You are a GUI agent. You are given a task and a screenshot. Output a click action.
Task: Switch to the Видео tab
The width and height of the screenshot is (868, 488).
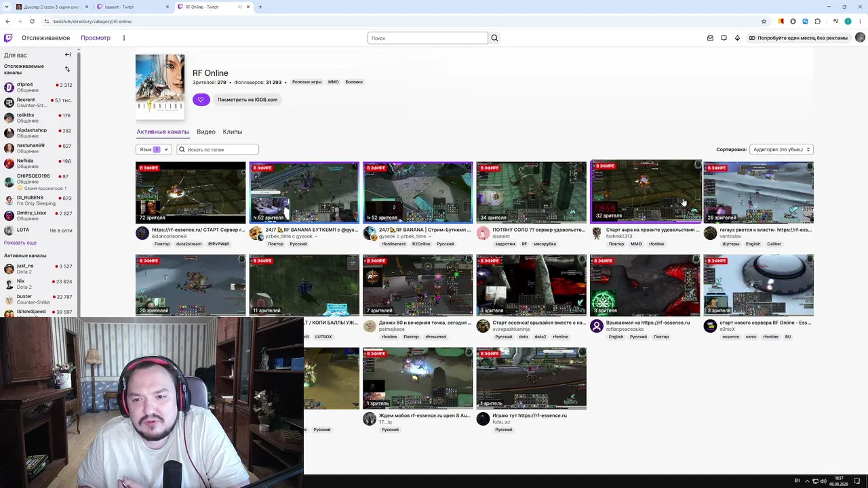pyautogui.click(x=206, y=131)
